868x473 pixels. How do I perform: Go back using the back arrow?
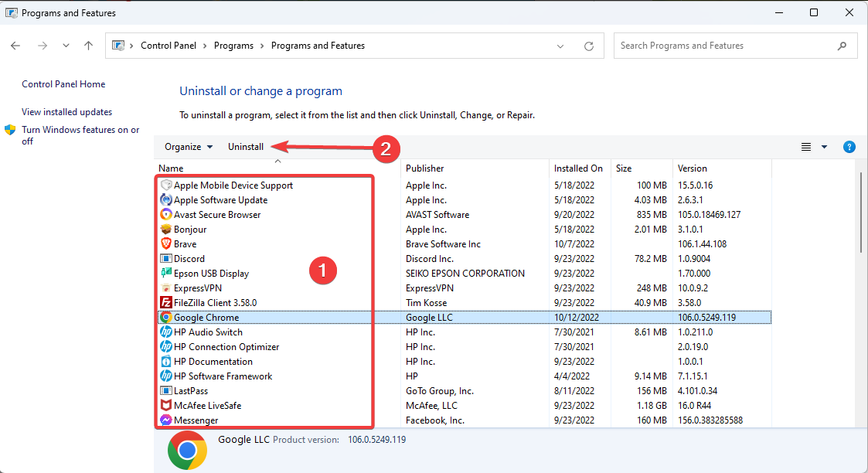[15, 46]
